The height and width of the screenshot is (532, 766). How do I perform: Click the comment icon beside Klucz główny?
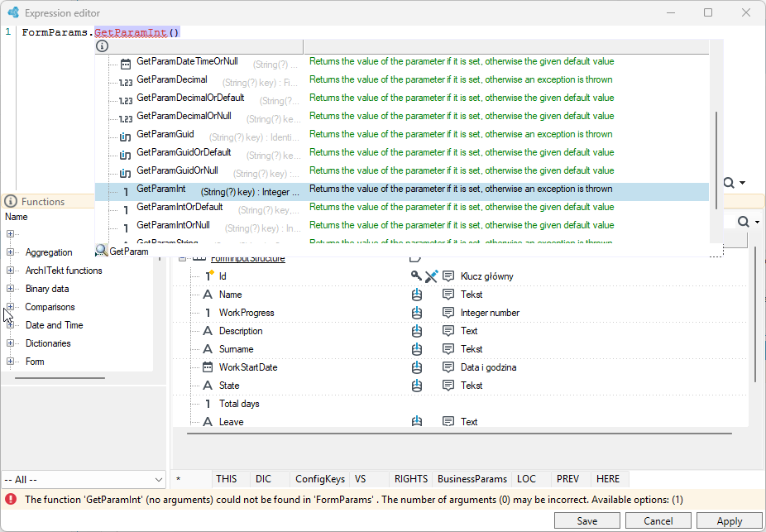pyautogui.click(x=448, y=276)
